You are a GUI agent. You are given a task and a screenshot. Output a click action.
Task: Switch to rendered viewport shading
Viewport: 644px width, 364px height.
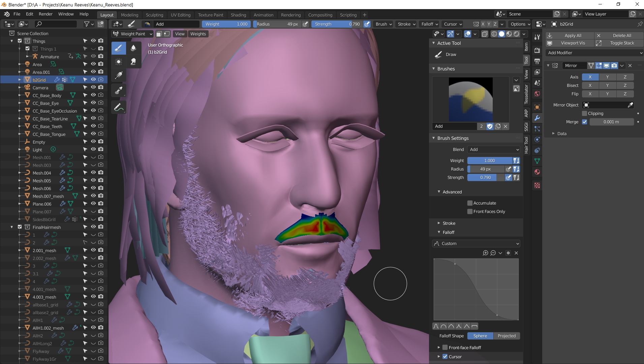[516, 34]
